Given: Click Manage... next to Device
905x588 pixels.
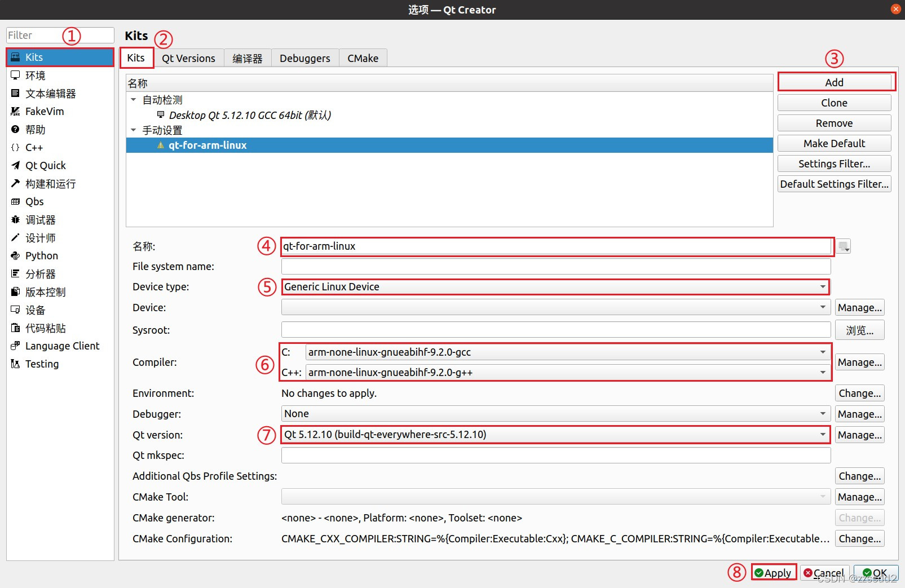Looking at the screenshot, I should [860, 307].
